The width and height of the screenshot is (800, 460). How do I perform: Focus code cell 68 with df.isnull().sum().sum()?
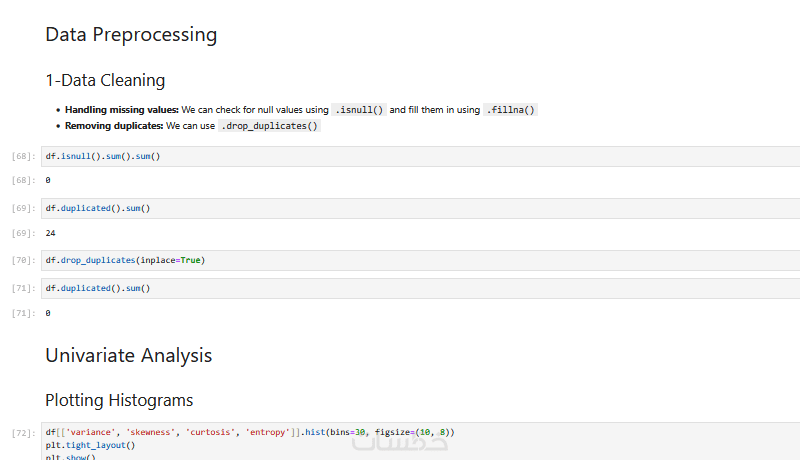400,156
